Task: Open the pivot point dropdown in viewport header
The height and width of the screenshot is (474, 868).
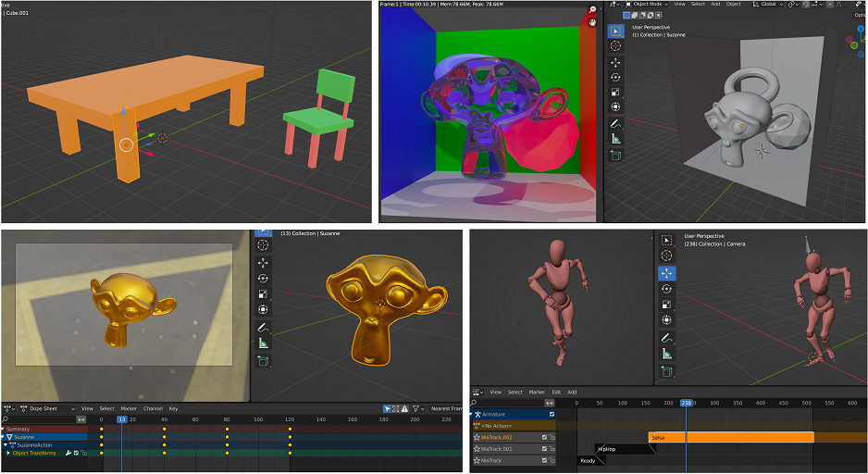Action: coord(793,4)
